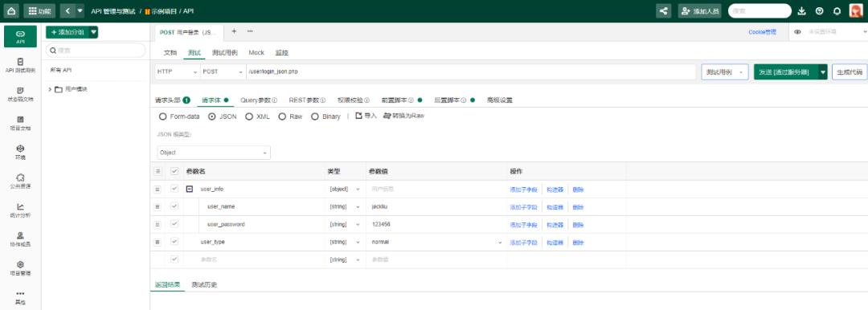
Task: Click the 生成代码 button
Action: (x=850, y=72)
